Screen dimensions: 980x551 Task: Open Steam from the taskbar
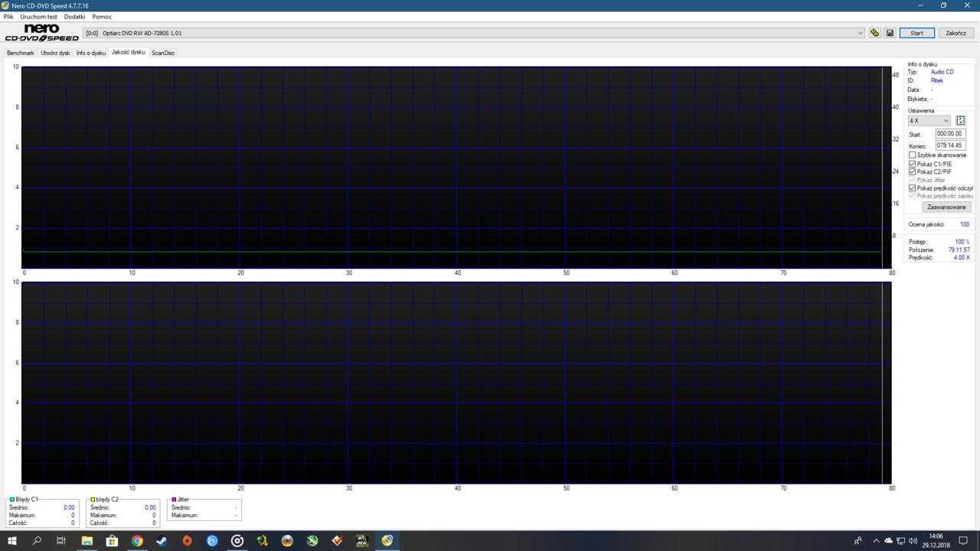click(162, 540)
